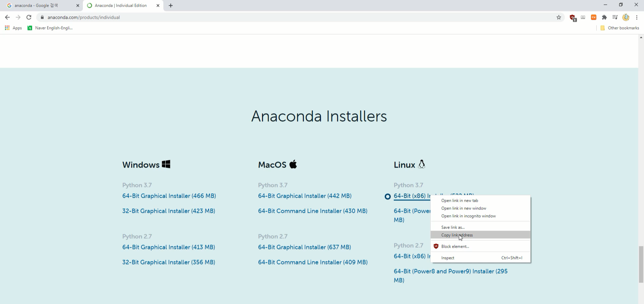This screenshot has height=304, width=644.
Task: Download Windows Python 2.7 32-Bit installer (356 MB)
Action: (x=169, y=262)
